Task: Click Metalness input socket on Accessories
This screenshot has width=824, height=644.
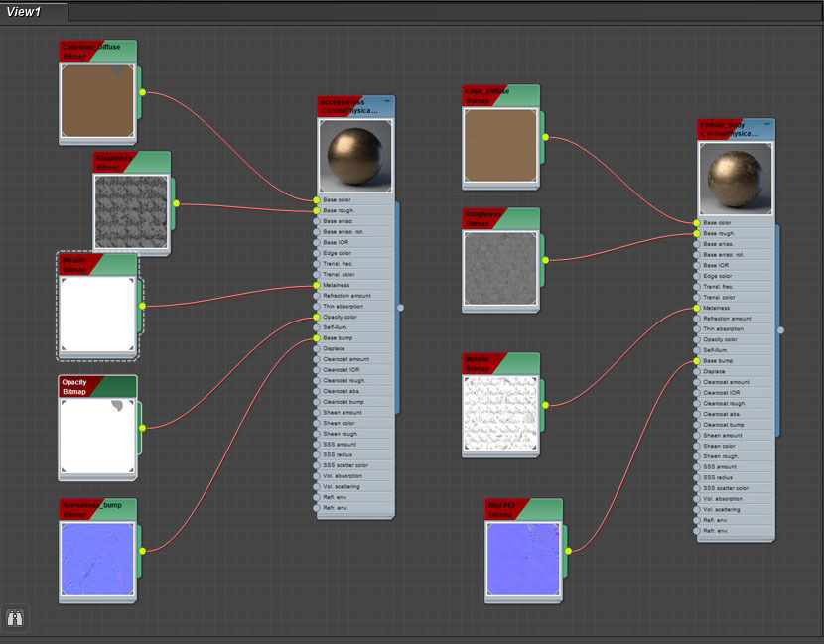Action: [317, 285]
